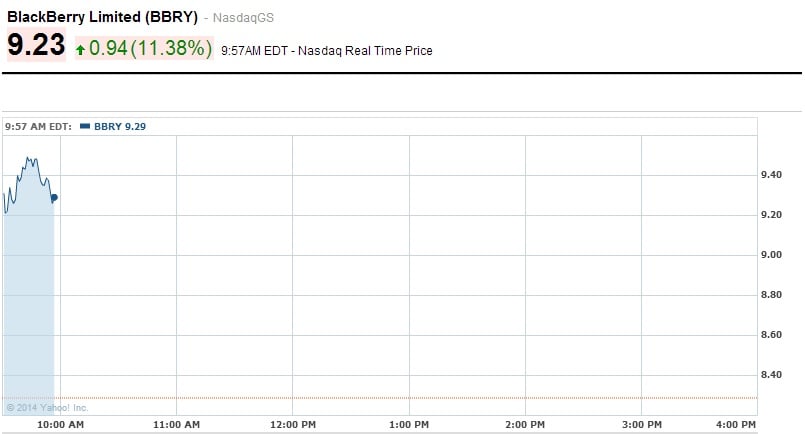Click the 1:00 PM time axis label
Image resolution: width=805 pixels, height=434 pixels.
[409, 425]
